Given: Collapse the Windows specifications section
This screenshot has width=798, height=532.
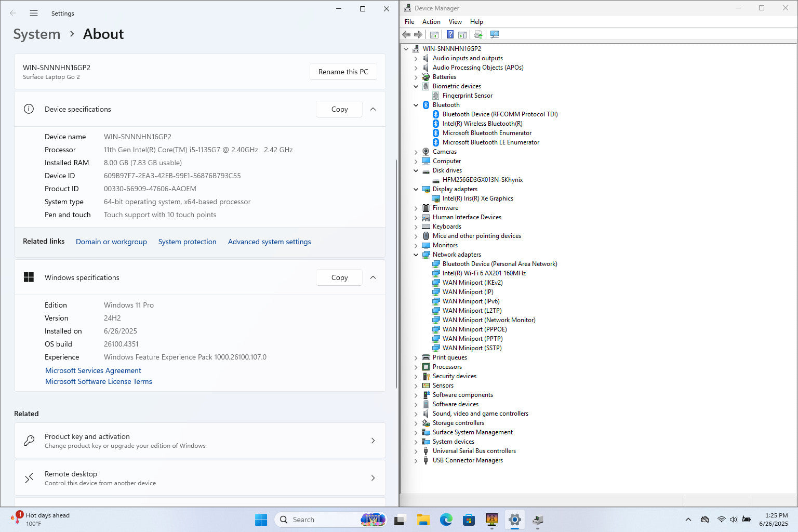Looking at the screenshot, I should (373, 277).
